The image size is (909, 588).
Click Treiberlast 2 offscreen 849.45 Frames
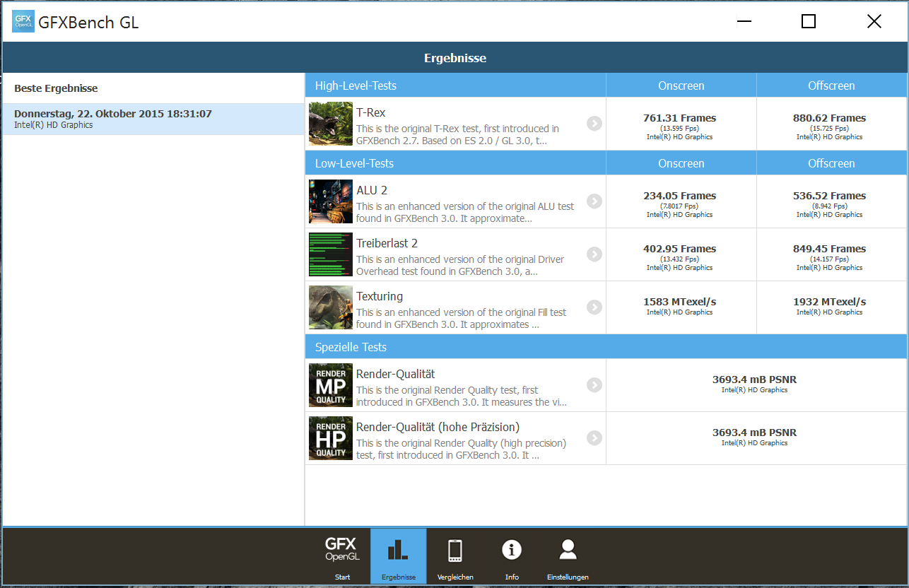[x=829, y=249]
